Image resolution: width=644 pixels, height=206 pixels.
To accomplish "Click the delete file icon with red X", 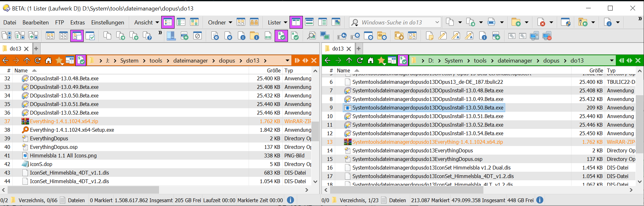I will (x=541, y=22).
